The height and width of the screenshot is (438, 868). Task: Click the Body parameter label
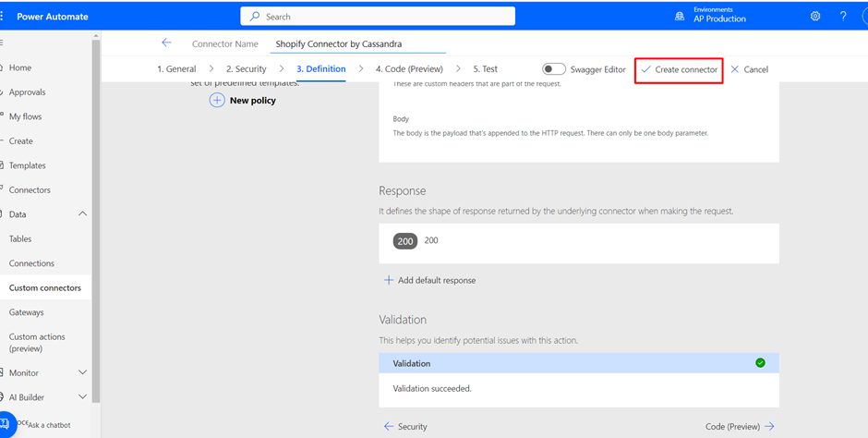tap(401, 118)
